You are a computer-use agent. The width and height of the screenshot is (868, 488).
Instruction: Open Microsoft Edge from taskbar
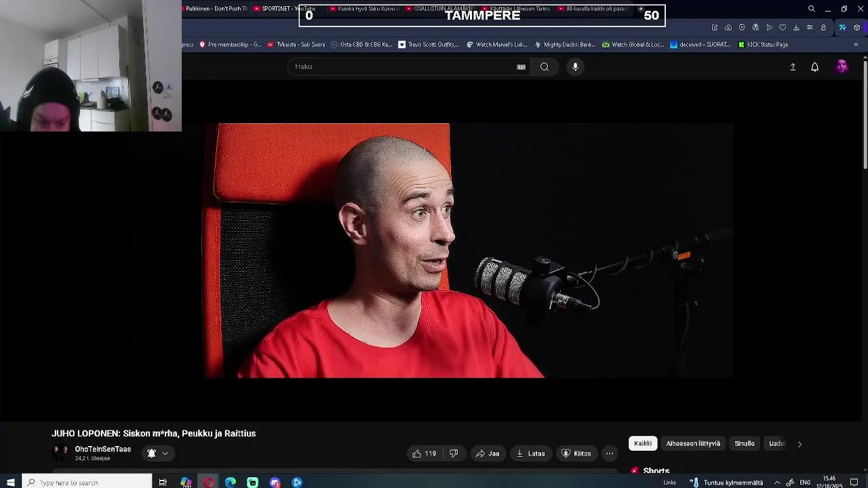(x=231, y=482)
